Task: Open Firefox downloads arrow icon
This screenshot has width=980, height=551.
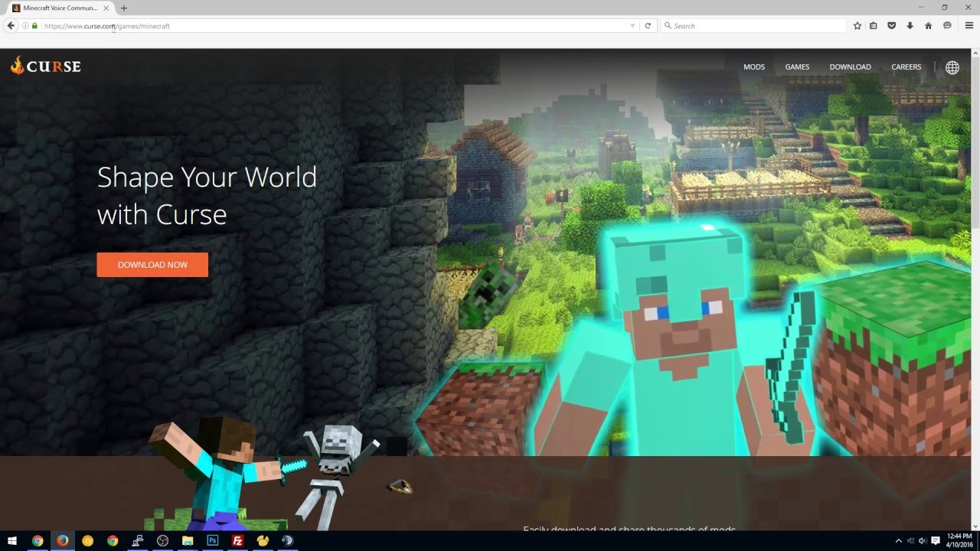Action: 910,25
